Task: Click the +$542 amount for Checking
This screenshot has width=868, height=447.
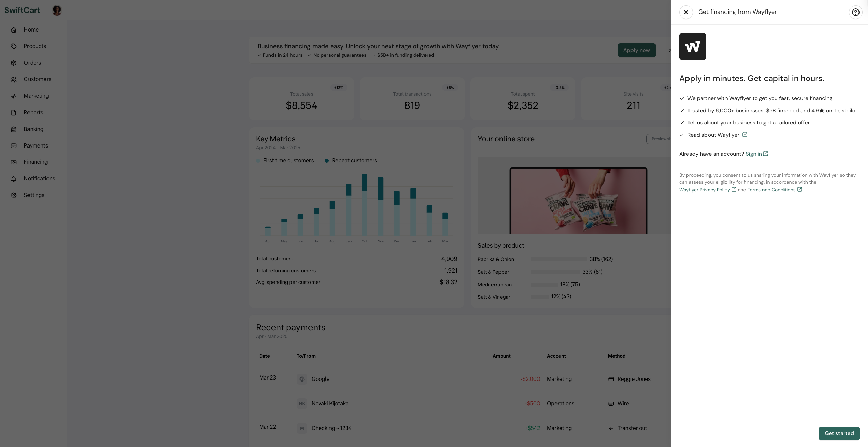Action: [x=532, y=428]
